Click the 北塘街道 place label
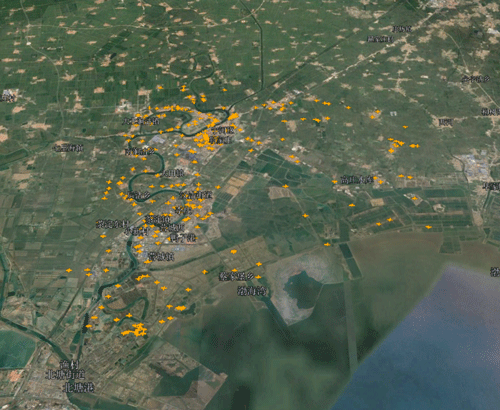The image size is (500, 410). pyautogui.click(x=65, y=375)
